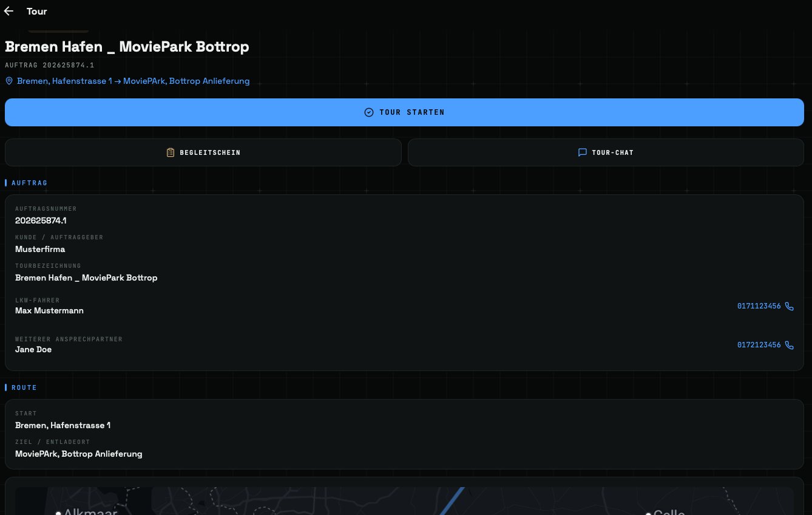Click the Auftrag section header
Image resolution: width=812 pixels, height=515 pixels.
click(29, 183)
